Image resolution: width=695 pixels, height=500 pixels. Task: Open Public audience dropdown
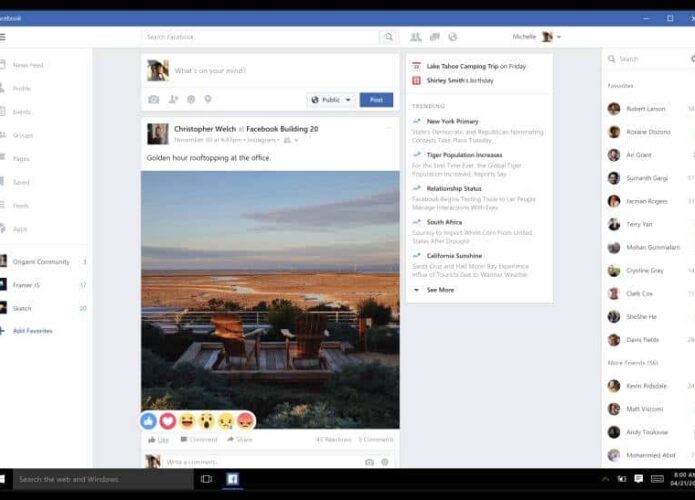331,100
